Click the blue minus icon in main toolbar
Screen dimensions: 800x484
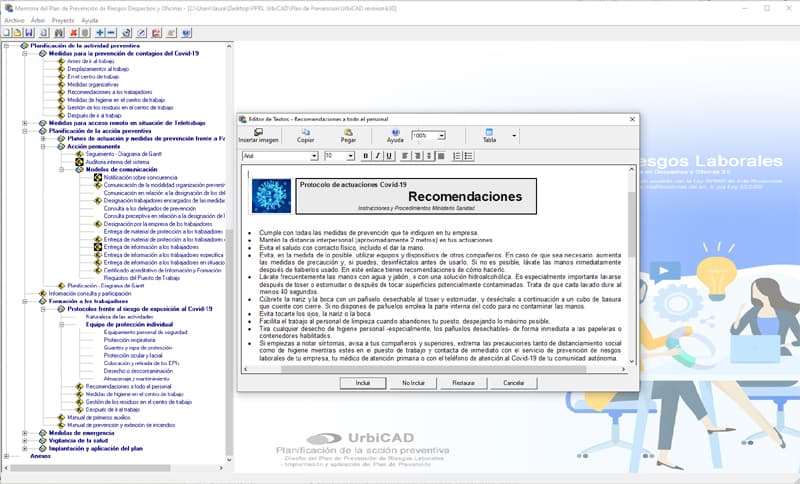tap(111, 33)
